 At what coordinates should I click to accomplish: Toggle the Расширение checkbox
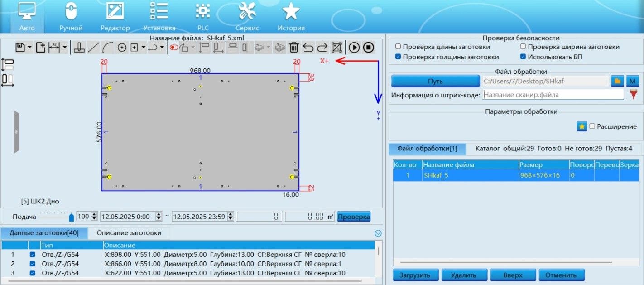tap(592, 126)
